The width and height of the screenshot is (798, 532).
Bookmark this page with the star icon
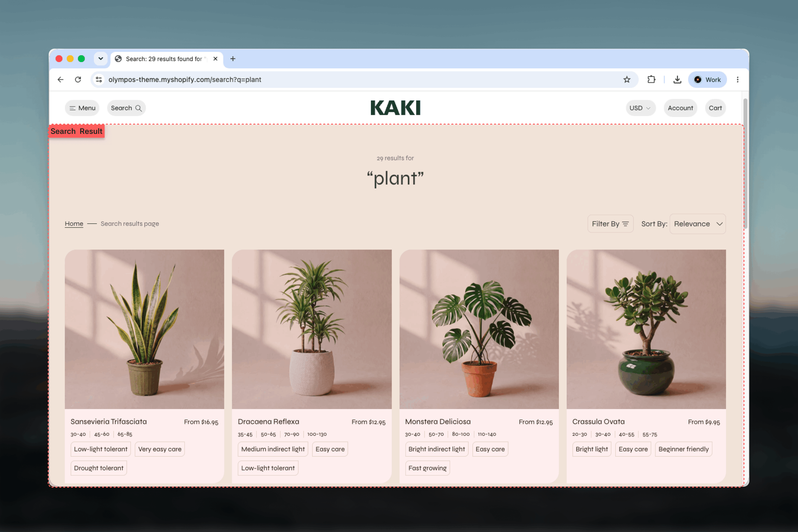[626, 79]
